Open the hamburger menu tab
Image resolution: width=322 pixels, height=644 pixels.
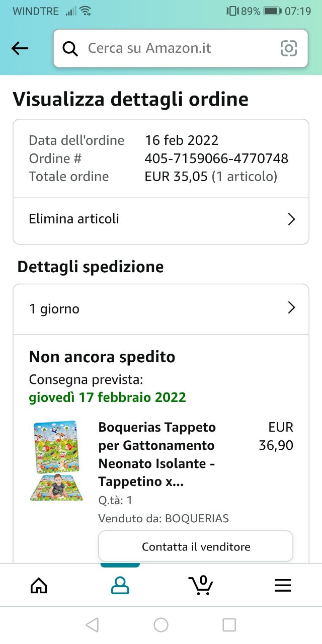click(x=283, y=585)
